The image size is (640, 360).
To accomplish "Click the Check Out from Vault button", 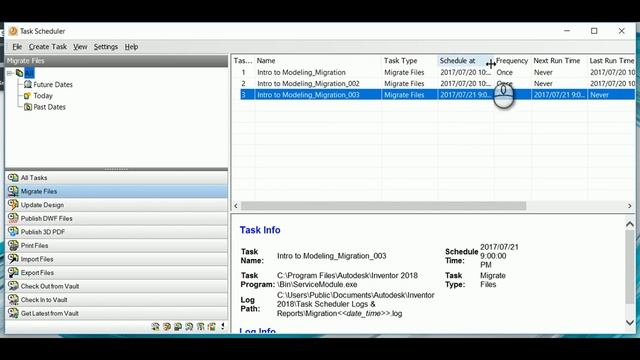I will tap(116, 286).
